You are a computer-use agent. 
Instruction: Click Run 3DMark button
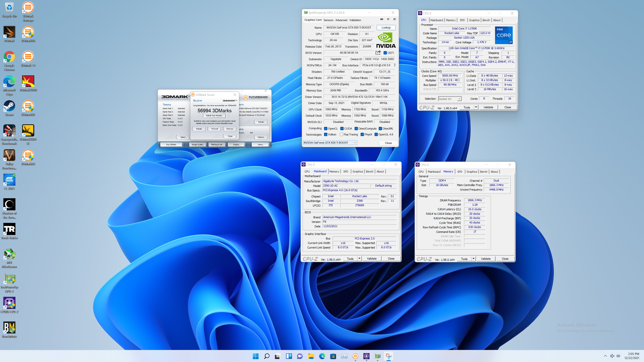point(171,145)
